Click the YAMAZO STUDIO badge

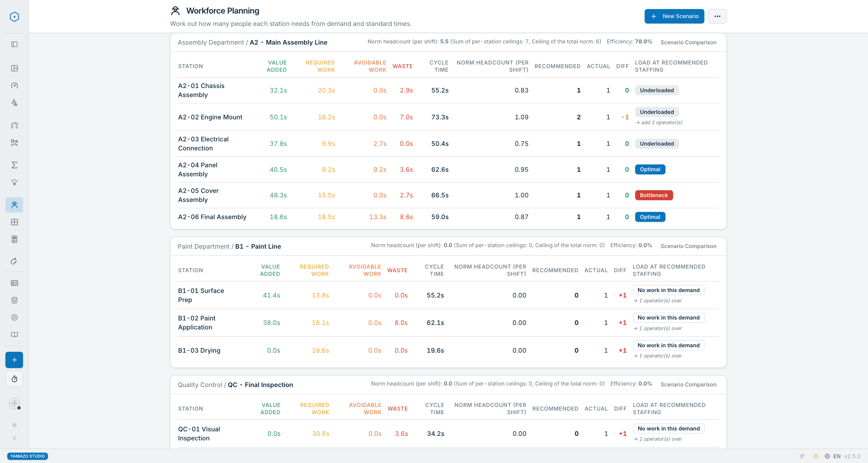27,456
